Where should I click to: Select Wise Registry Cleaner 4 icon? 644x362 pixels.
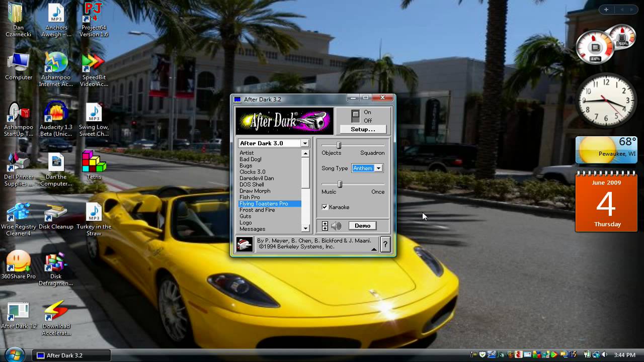point(18,219)
